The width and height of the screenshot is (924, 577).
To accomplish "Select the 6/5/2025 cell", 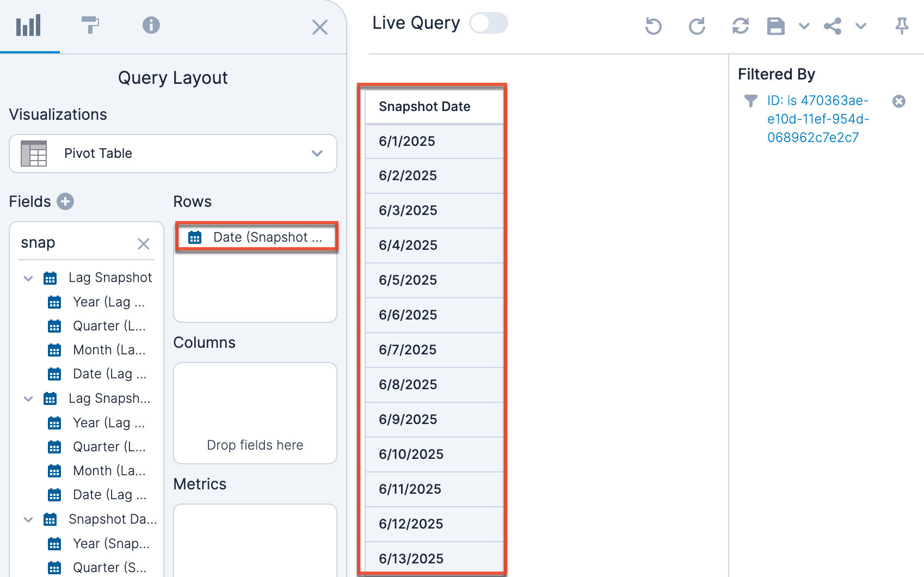I will pyautogui.click(x=434, y=280).
